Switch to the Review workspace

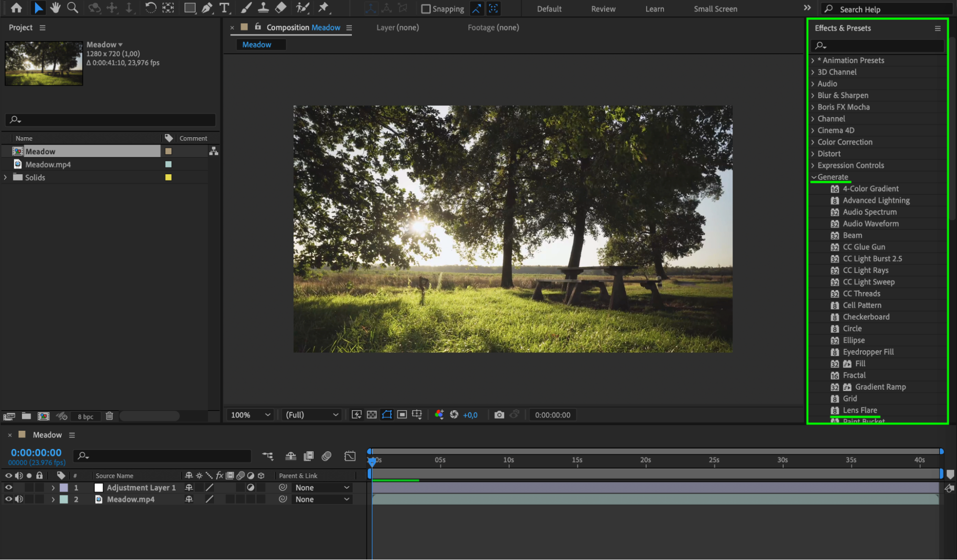click(x=603, y=9)
